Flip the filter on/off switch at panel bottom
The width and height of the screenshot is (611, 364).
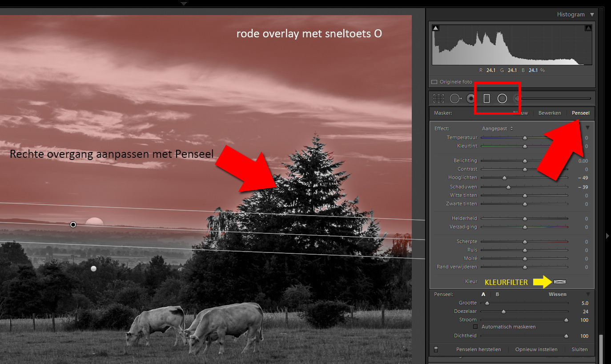[x=436, y=349]
